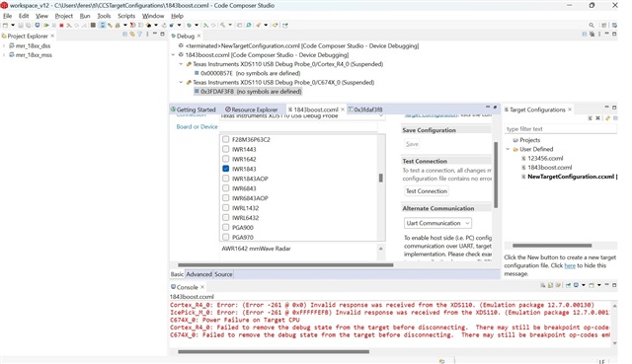Open the Scripts menu
Screen dimensions: 632x364
tap(126, 16)
